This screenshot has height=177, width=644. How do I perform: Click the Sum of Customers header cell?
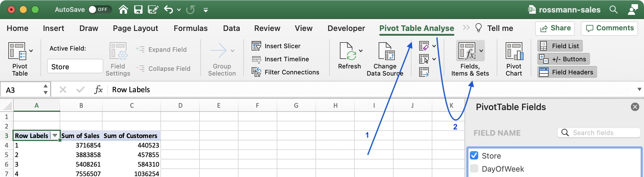point(131,136)
